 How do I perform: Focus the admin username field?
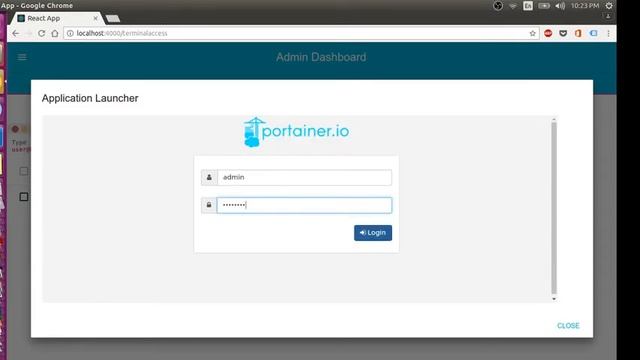(304, 178)
